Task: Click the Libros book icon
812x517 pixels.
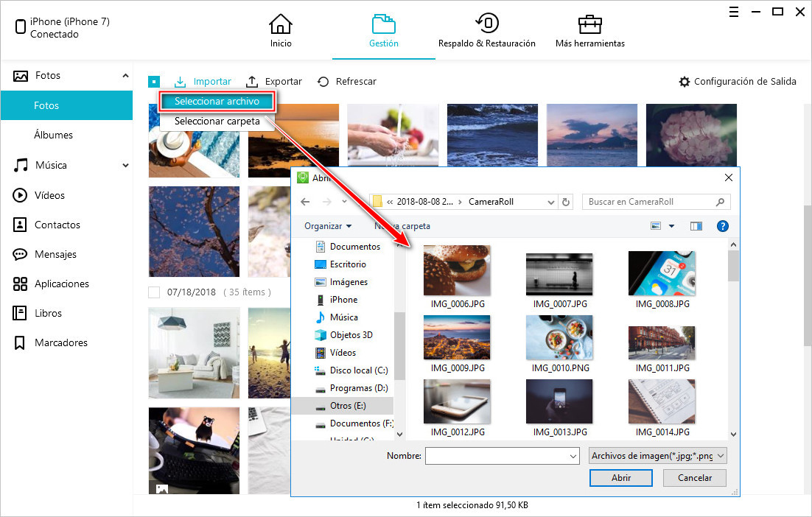Action: pos(20,313)
